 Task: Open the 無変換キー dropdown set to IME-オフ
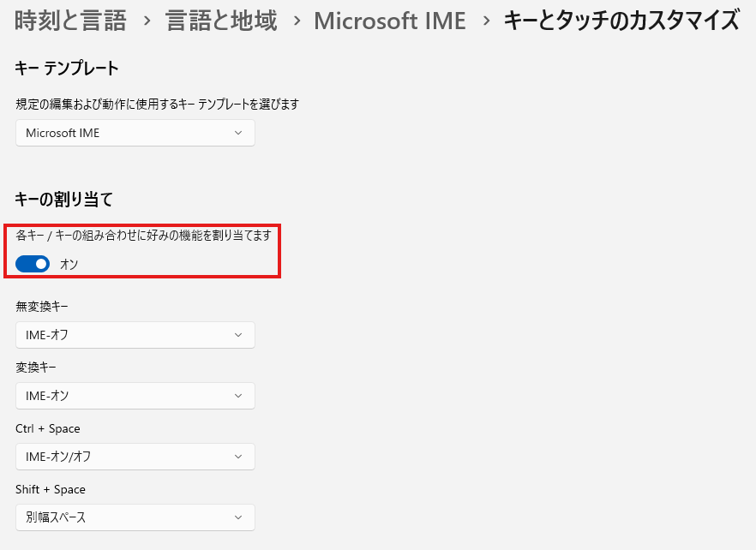click(x=135, y=335)
